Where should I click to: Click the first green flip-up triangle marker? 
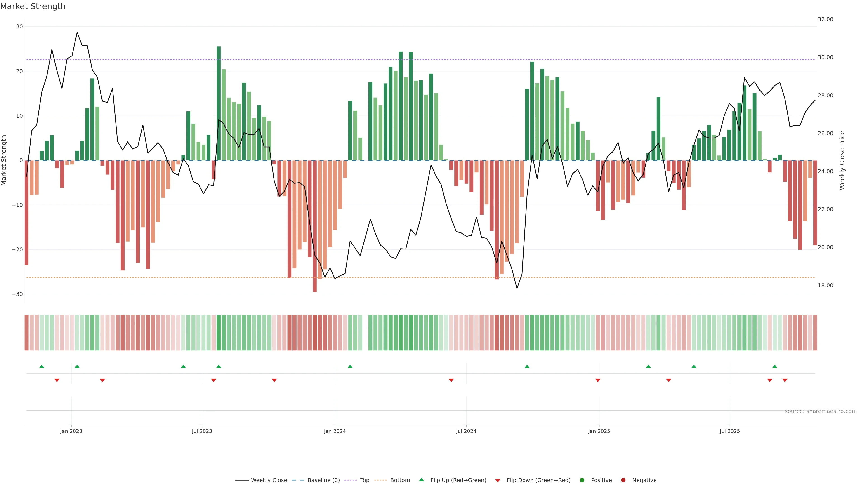pos(42,366)
